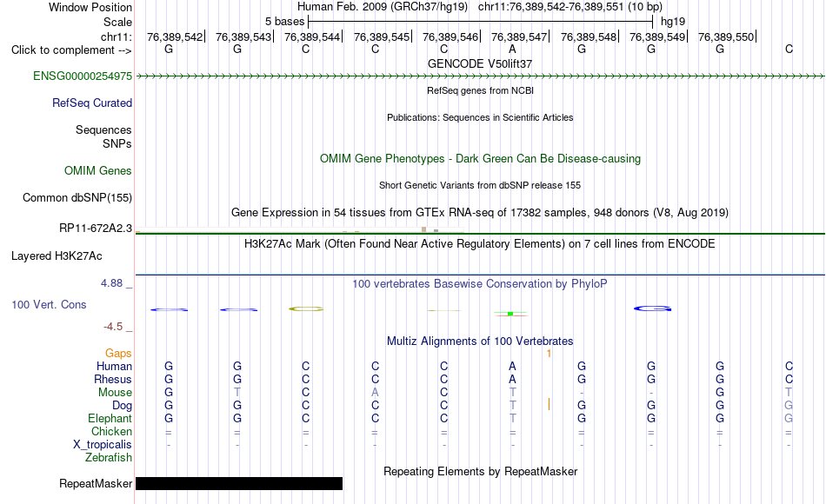Click position label 76,389,550
Viewport: 826px width, 504px height.
click(726, 36)
